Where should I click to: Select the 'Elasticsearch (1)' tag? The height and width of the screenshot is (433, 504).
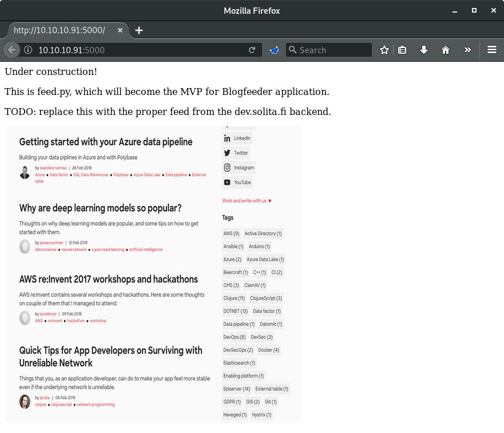point(239,363)
